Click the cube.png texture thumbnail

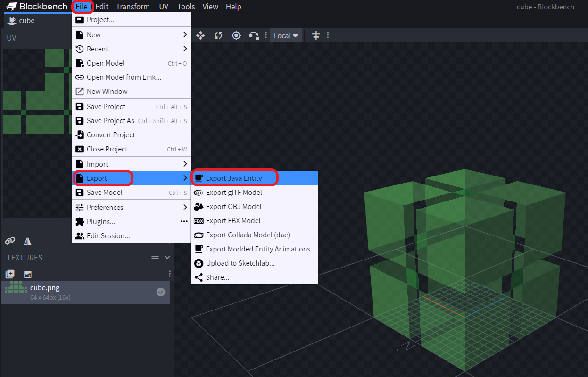pyautogui.click(x=15, y=287)
